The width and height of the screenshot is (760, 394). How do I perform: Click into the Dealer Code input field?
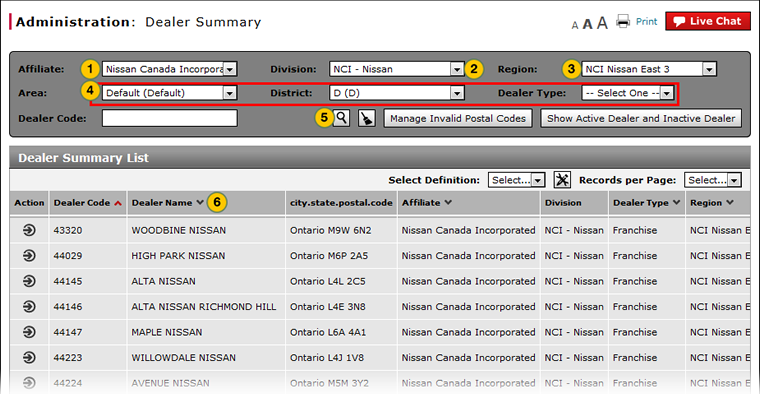click(x=170, y=118)
